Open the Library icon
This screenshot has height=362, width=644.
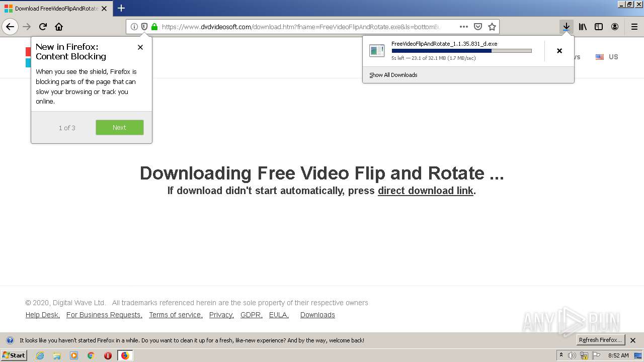583,27
